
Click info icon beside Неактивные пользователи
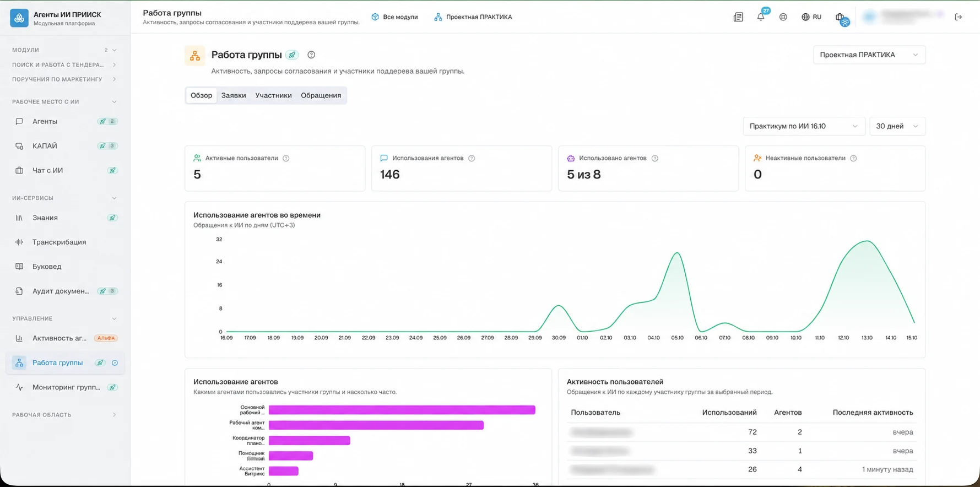tap(853, 158)
